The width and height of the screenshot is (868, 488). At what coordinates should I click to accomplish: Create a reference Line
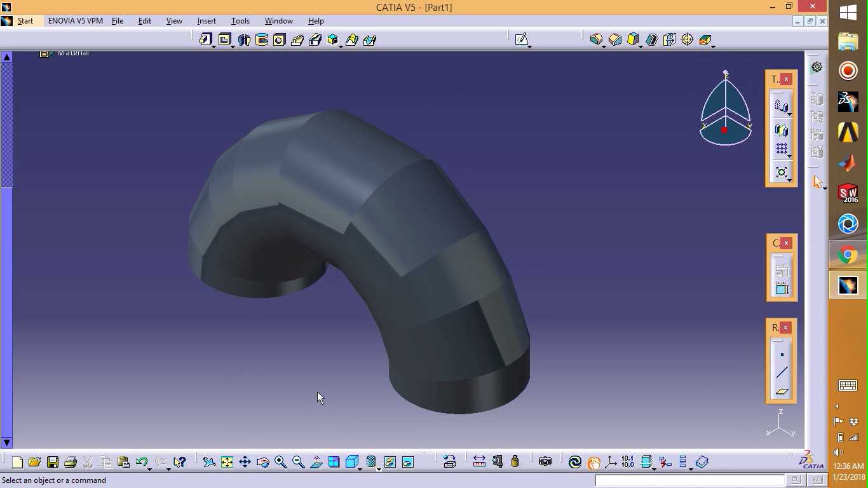pos(782,372)
